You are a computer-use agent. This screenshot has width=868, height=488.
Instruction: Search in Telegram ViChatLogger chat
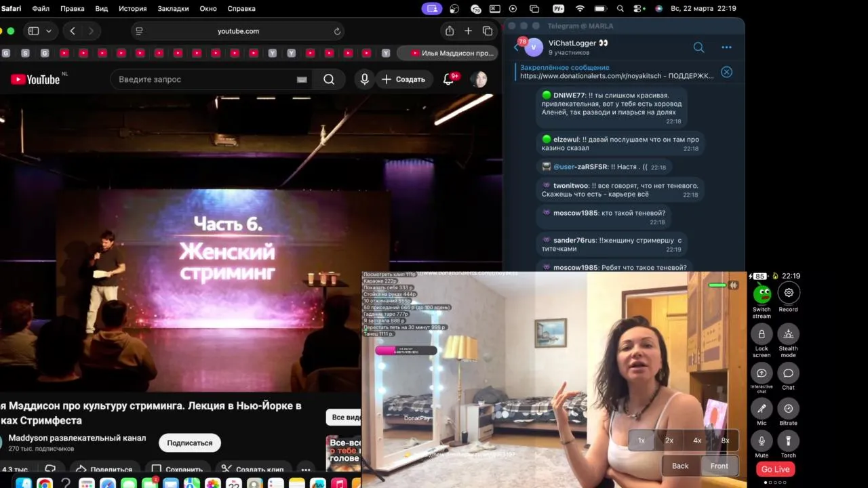(698, 47)
